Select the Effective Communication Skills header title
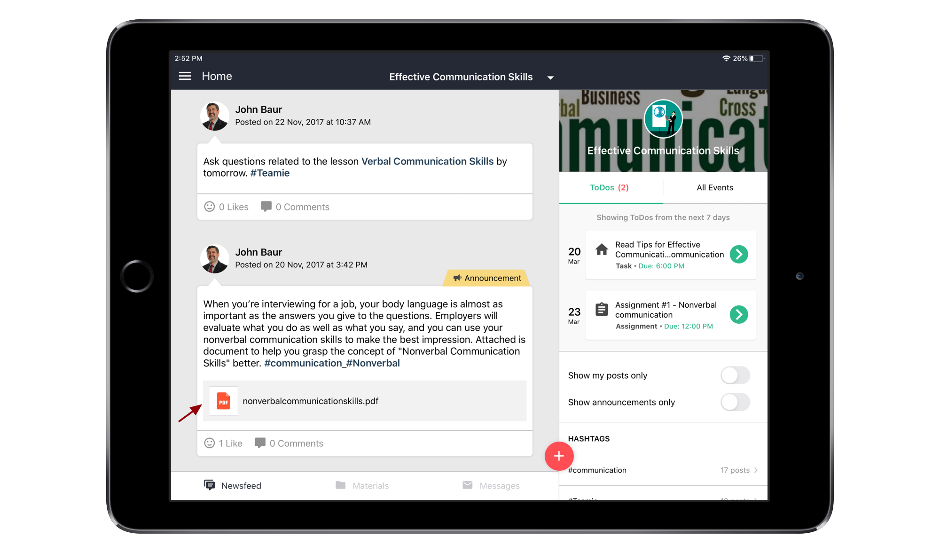 click(x=461, y=77)
